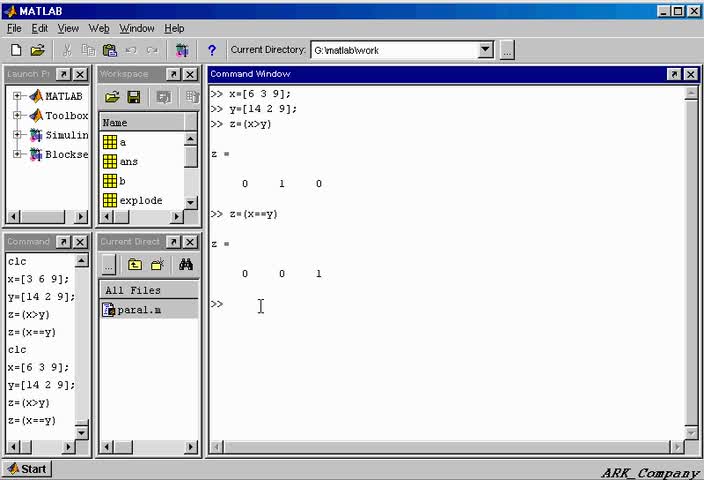Screen dimensions: 704x480
Task: Select x=[3 6 9]; in Command History
Action: pyautogui.click(x=38, y=279)
